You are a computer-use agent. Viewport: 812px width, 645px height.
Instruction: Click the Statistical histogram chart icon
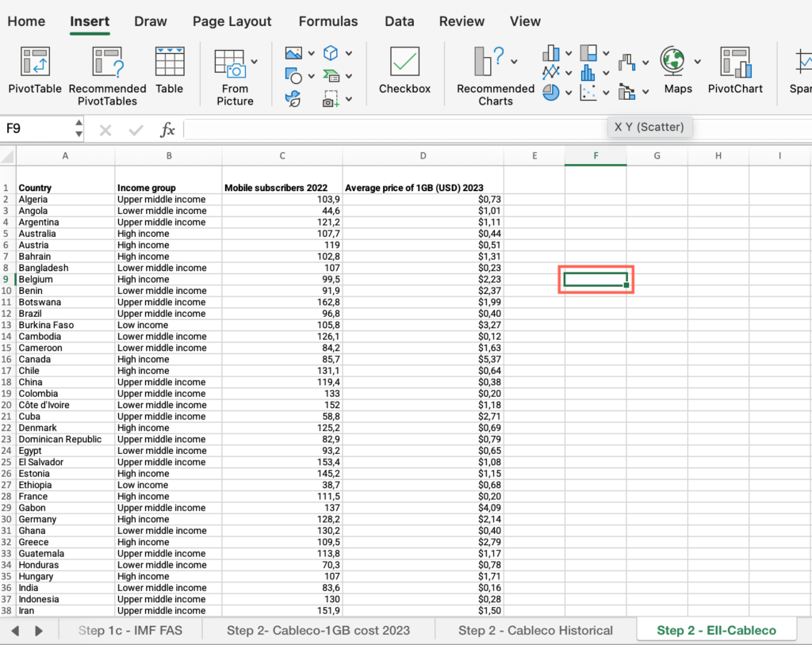point(588,72)
